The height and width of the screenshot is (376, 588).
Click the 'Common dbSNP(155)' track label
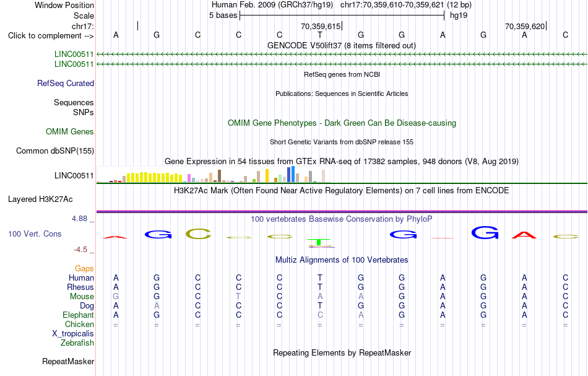coord(55,151)
